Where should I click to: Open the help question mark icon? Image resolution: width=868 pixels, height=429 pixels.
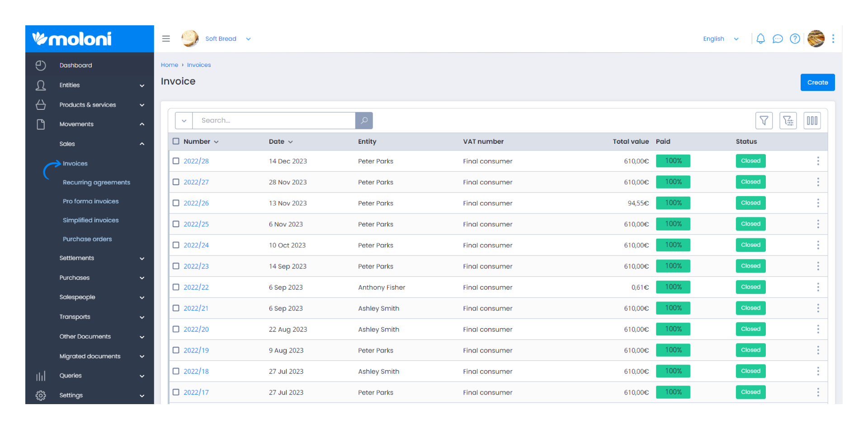[x=795, y=39]
